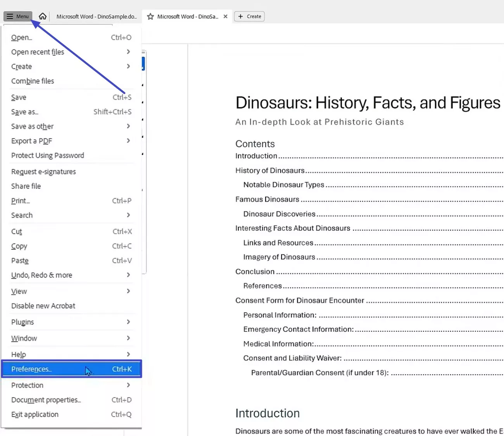
Task: Select the Print command
Action: pos(20,201)
